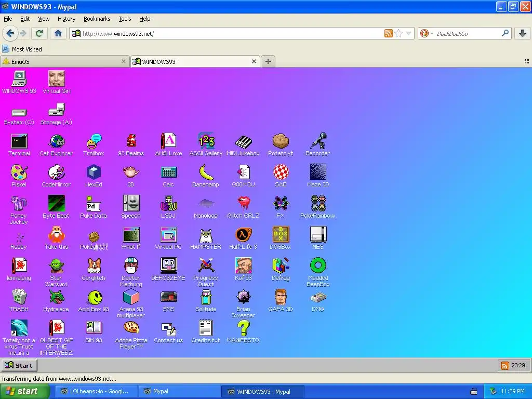Expand the address bar history dropdown arrow
This screenshot has width=532, height=399.
(408, 33)
